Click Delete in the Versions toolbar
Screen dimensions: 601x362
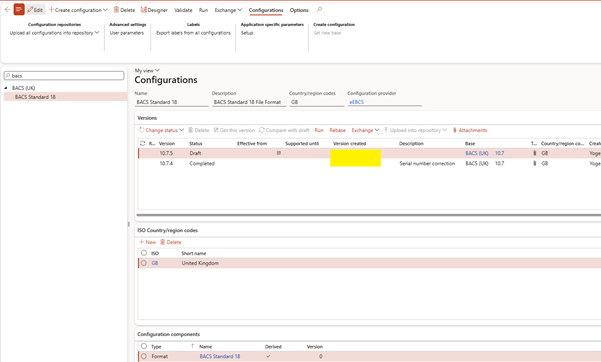[x=199, y=130]
